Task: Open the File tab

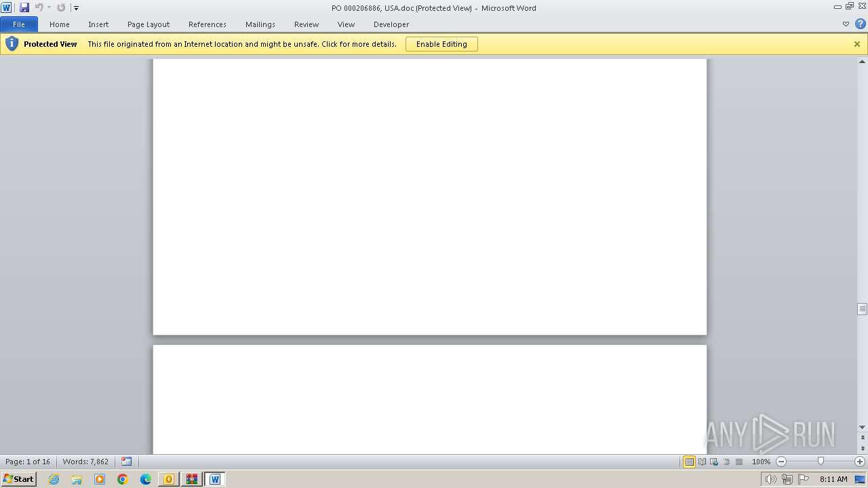Action: [x=19, y=24]
